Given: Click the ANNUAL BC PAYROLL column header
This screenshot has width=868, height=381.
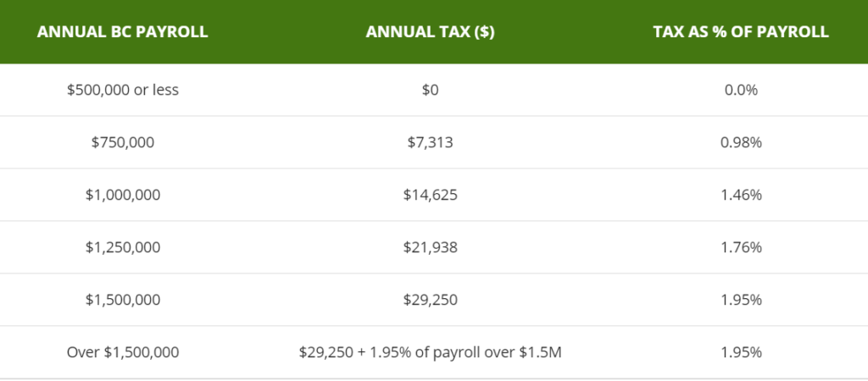Looking at the screenshot, I should (x=123, y=32).
